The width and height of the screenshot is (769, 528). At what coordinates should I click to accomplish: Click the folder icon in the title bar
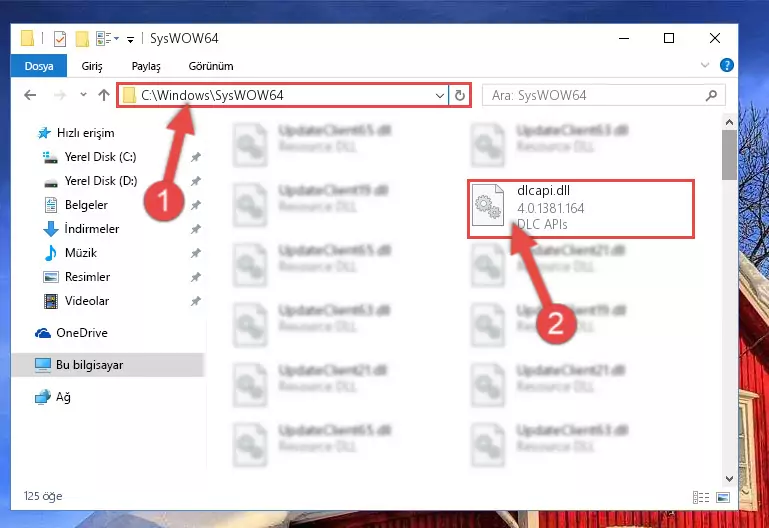pos(27,38)
